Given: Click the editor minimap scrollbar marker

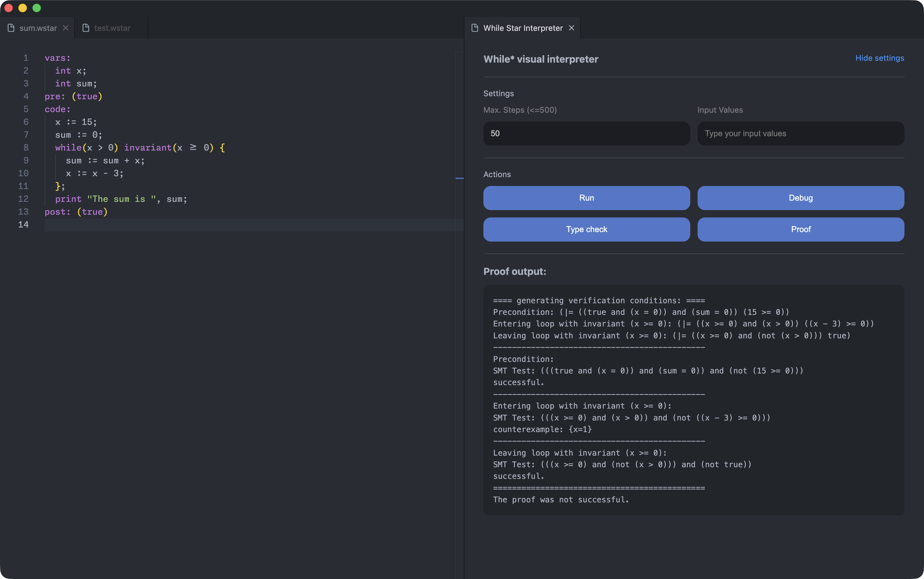Looking at the screenshot, I should pyautogui.click(x=459, y=178).
